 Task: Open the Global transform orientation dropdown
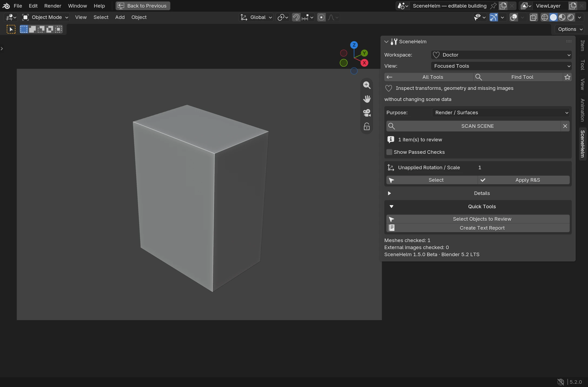click(x=256, y=17)
